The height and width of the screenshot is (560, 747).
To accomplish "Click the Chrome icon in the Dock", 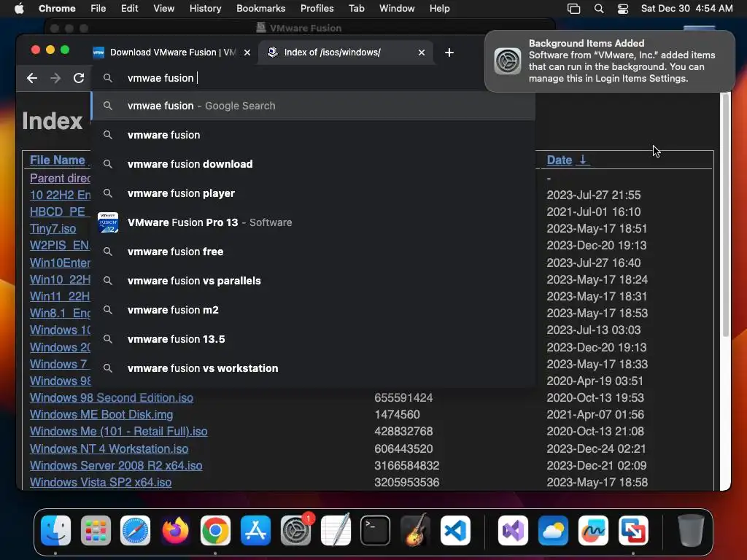I will point(215,530).
